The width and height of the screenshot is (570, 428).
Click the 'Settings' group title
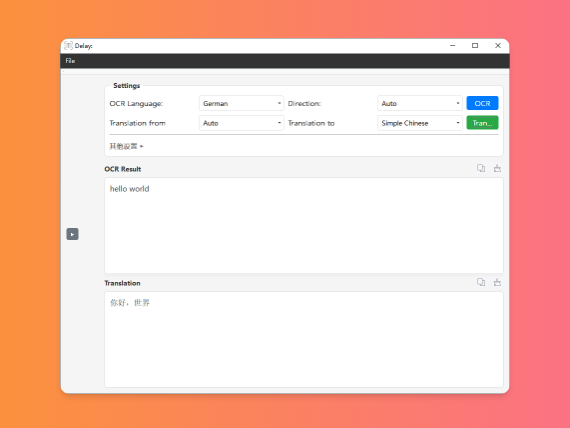coord(127,85)
